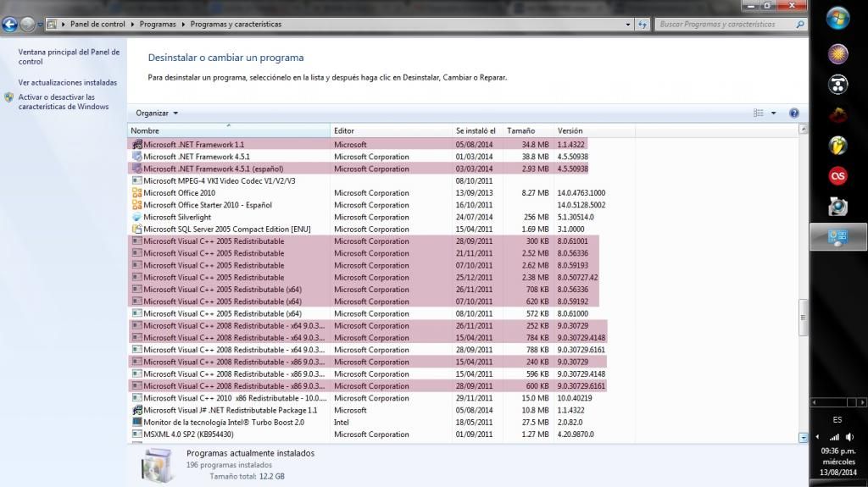
Task: Click the 256 MB size cell
Action: [x=537, y=217]
